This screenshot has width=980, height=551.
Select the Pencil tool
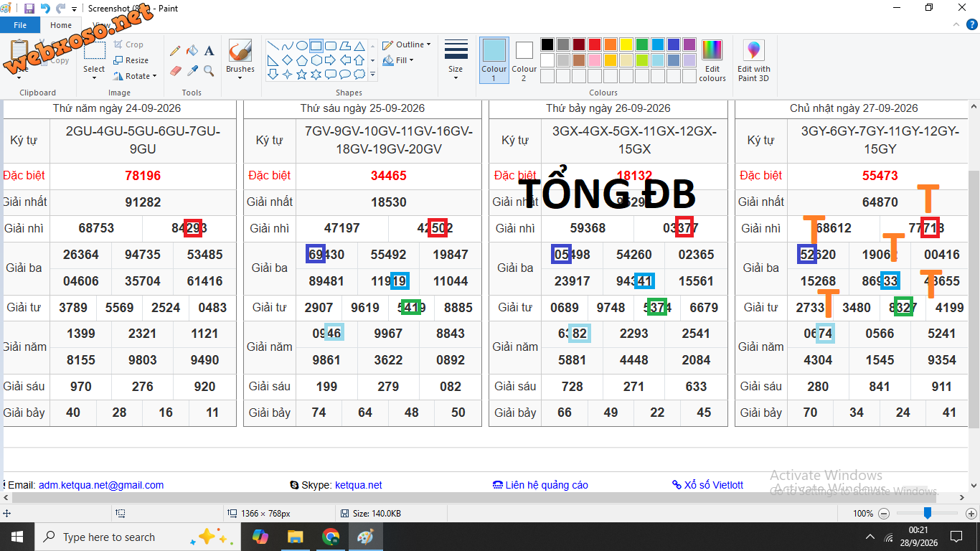pos(175,51)
